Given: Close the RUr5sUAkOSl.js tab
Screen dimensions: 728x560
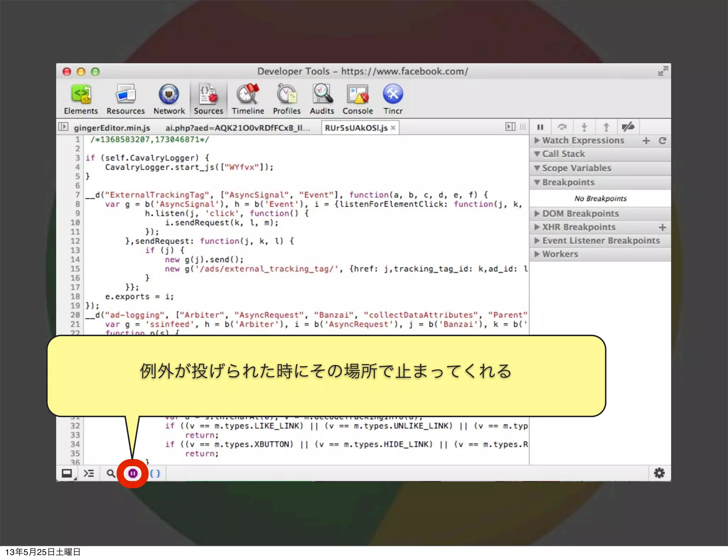Looking at the screenshot, I should pos(393,128).
